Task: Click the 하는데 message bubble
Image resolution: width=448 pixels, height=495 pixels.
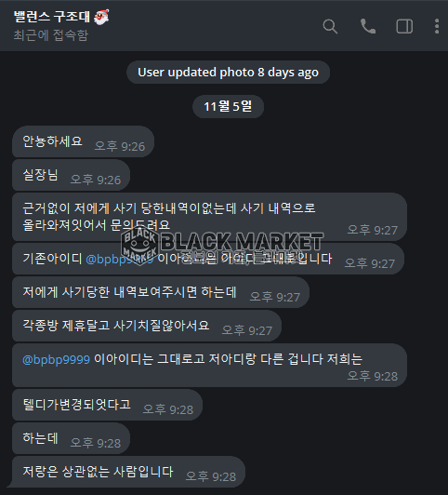Action: click(71, 438)
